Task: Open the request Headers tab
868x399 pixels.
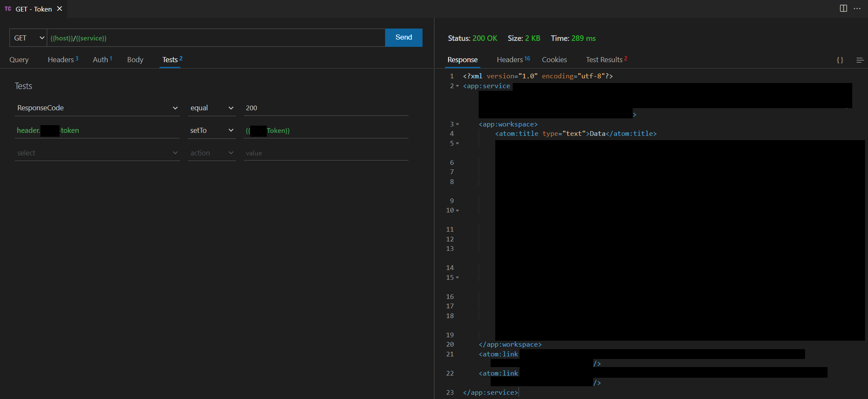Action: [60, 60]
